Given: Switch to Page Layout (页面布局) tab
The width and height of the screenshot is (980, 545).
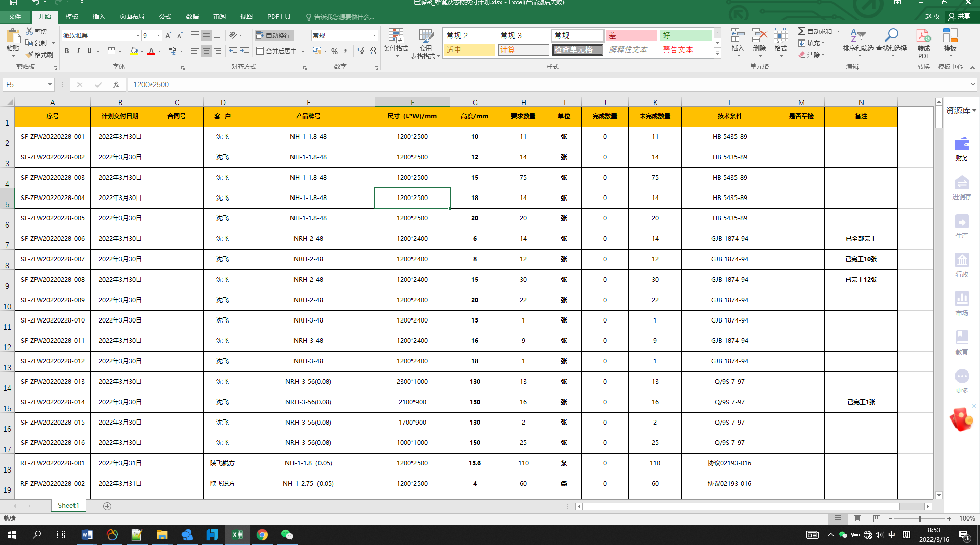Looking at the screenshot, I should point(132,17).
